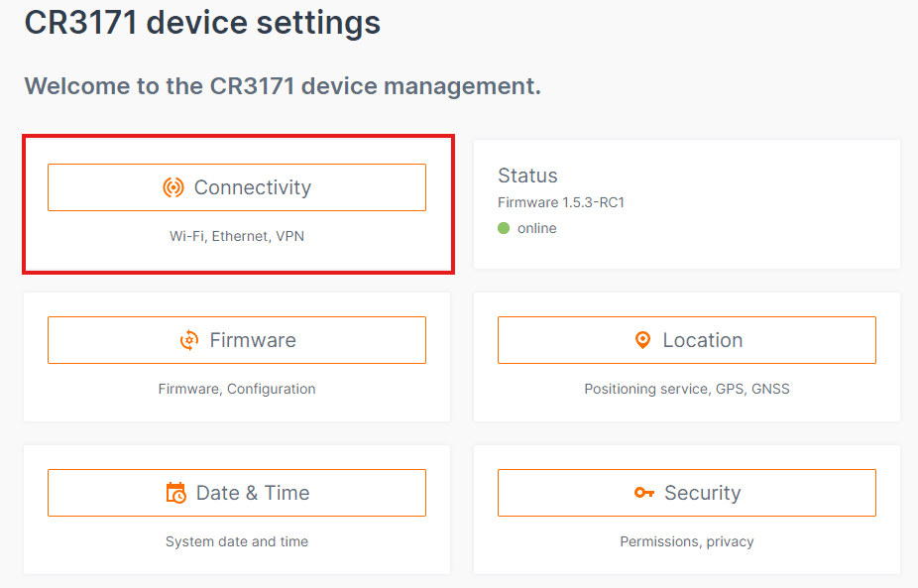Click the Connectivity signal icon
The image size is (918, 588).
[173, 187]
